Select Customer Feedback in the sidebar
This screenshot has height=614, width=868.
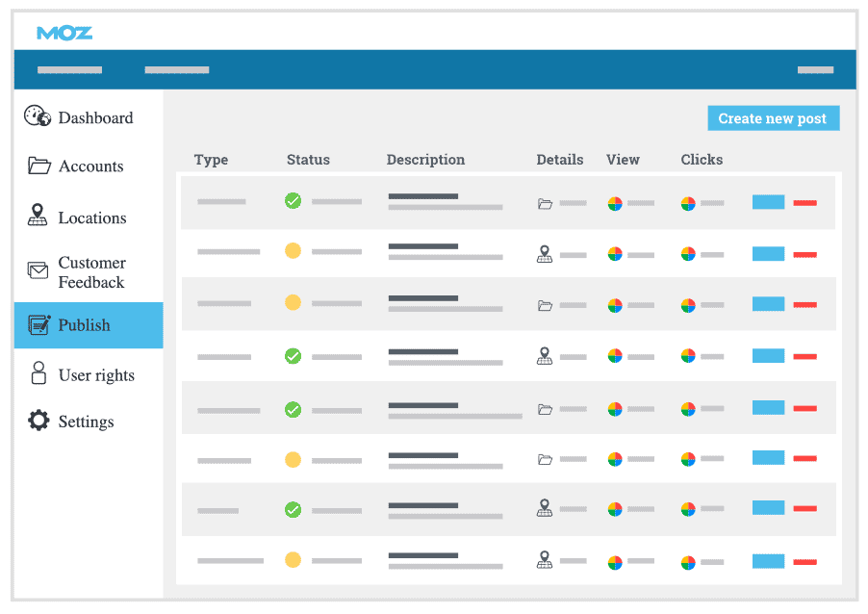click(x=90, y=272)
